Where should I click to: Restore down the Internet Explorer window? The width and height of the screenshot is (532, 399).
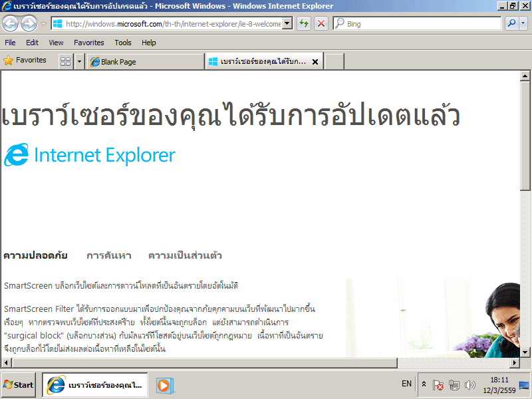pos(512,6)
